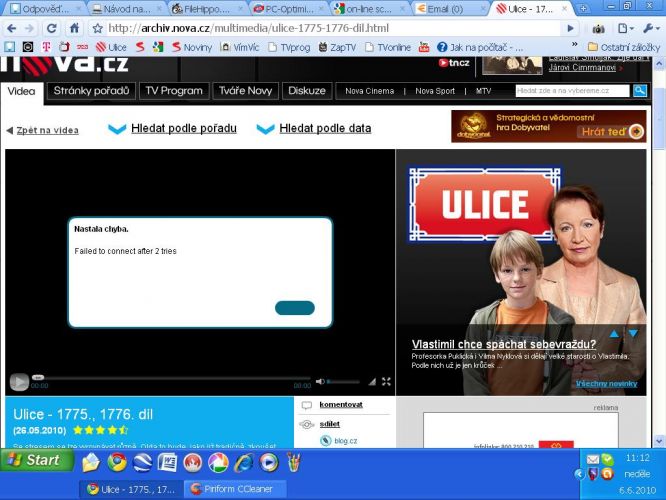666x500 pixels.
Task: Click komentovat link
Action: tap(341, 404)
